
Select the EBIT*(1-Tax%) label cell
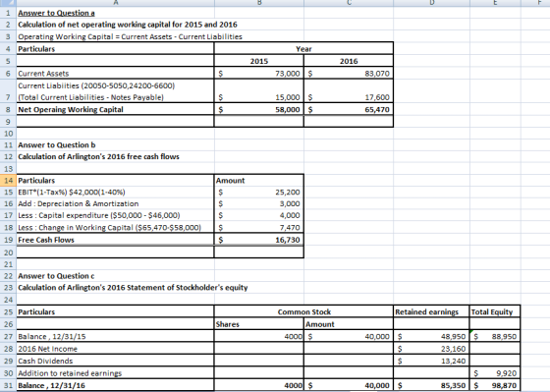coord(115,192)
